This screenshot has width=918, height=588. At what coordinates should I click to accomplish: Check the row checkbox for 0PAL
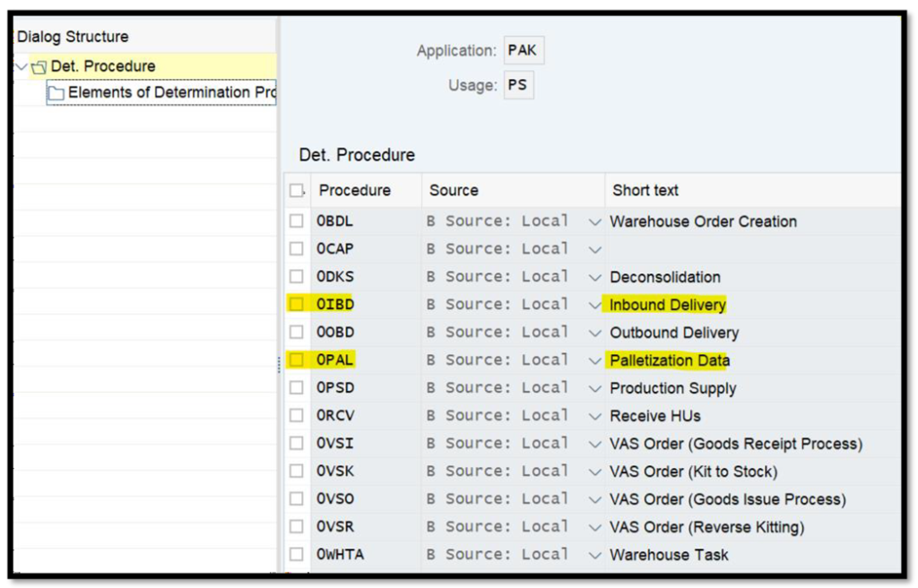coord(296,360)
